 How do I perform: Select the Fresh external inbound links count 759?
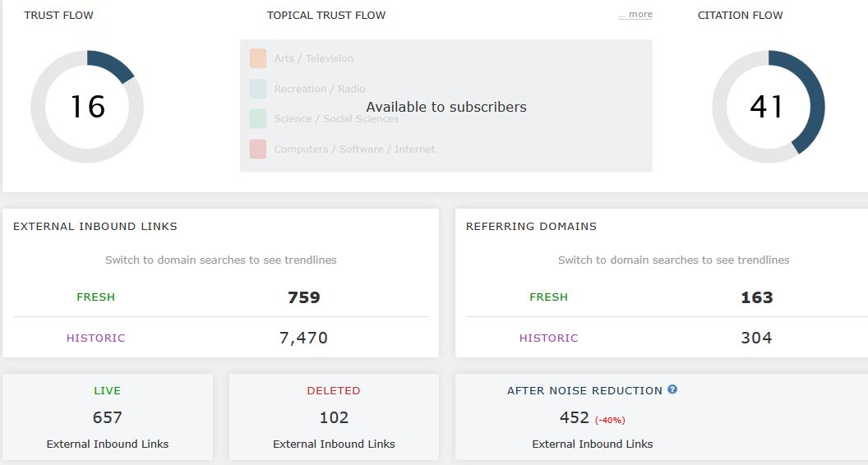click(304, 297)
